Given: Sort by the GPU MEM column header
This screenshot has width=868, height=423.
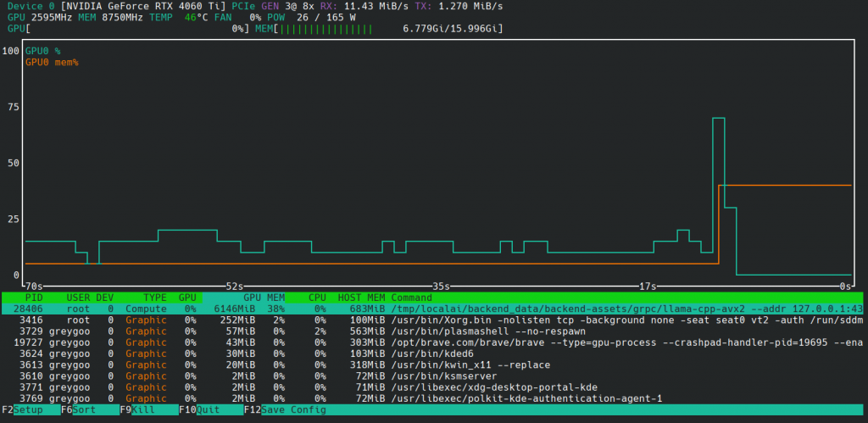Looking at the screenshot, I should tap(264, 298).
